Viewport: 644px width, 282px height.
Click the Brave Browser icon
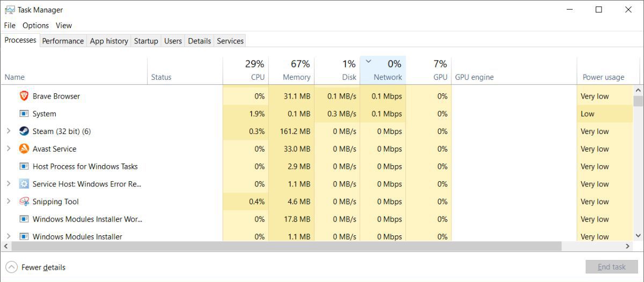[x=24, y=96]
